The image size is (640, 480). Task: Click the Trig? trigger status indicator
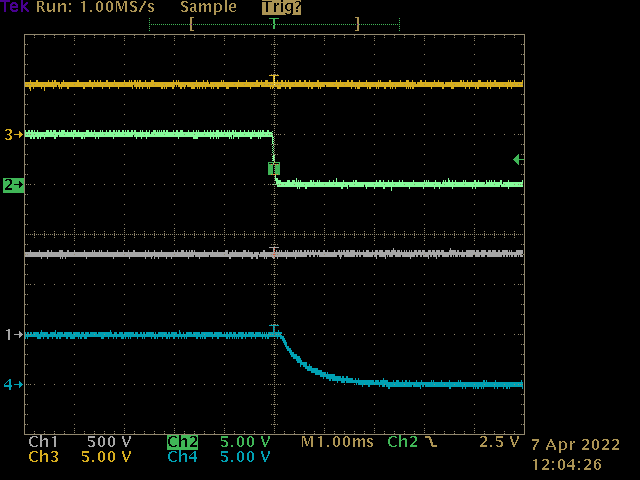click(x=281, y=7)
